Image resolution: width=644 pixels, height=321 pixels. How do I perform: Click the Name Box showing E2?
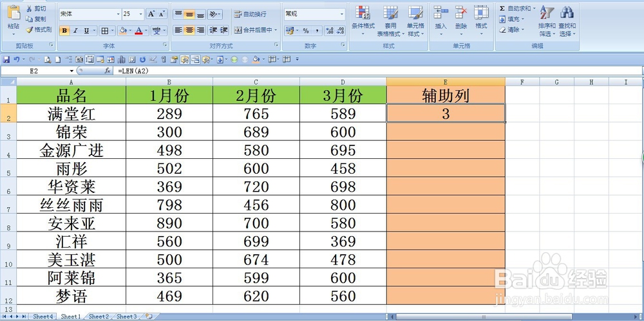[35, 71]
